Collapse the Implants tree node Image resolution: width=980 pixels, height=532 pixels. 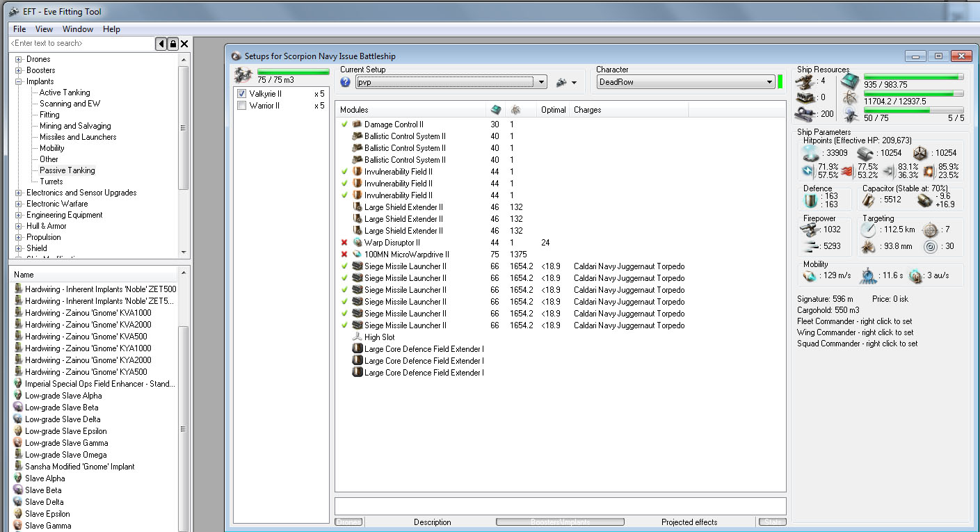pyautogui.click(x=19, y=81)
